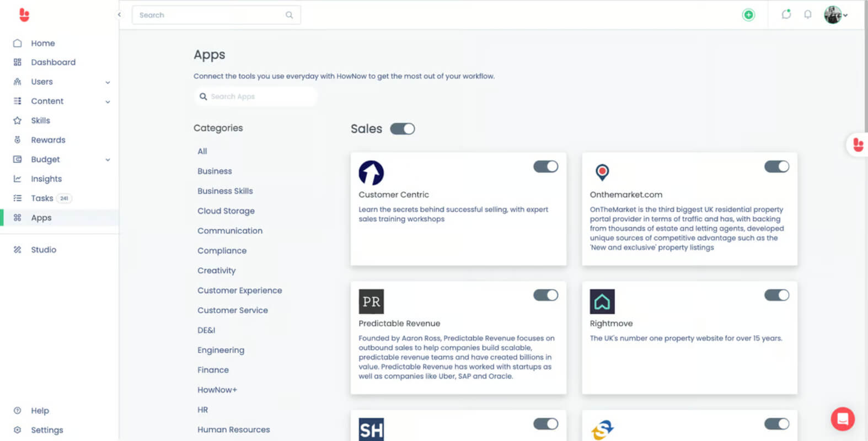The image size is (868, 441).
Task: Select the Customer Service category
Action: pyautogui.click(x=233, y=310)
